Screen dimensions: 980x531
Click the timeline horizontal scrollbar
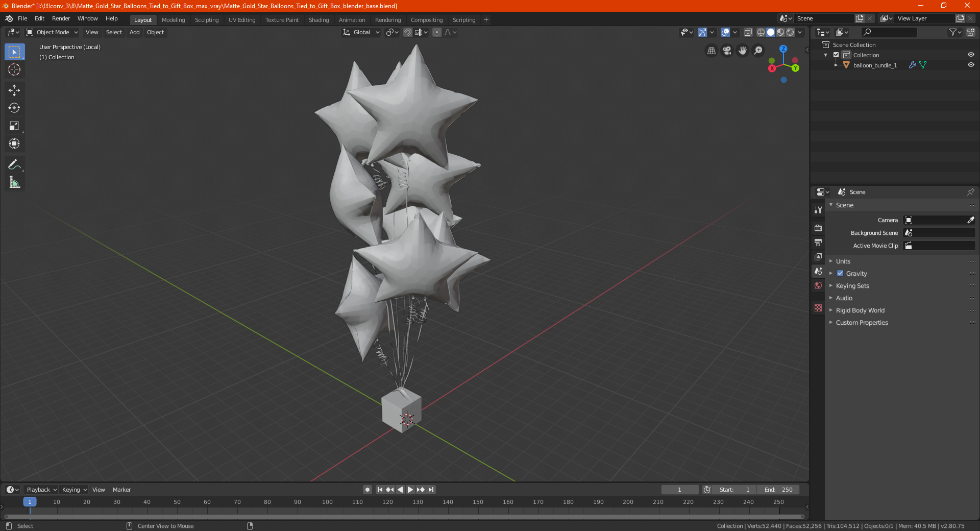click(404, 517)
